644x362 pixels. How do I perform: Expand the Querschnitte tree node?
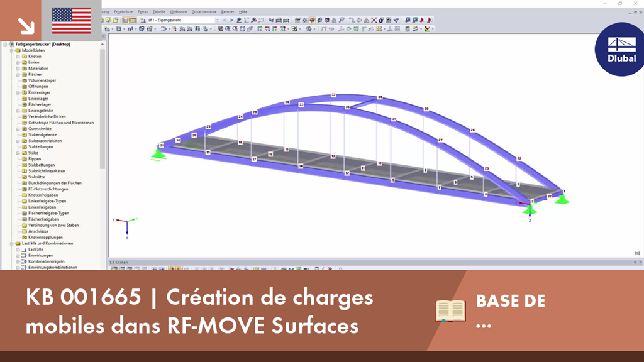pos(18,129)
